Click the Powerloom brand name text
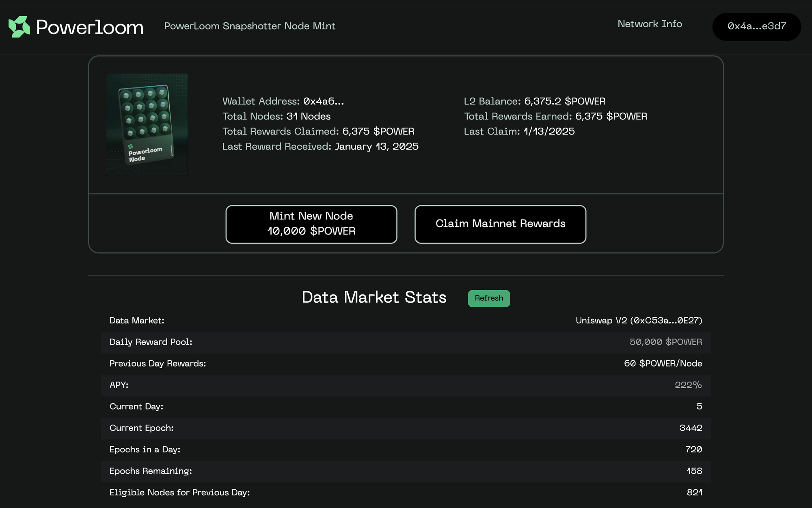Screen dimensions: 812x508 click(90, 27)
